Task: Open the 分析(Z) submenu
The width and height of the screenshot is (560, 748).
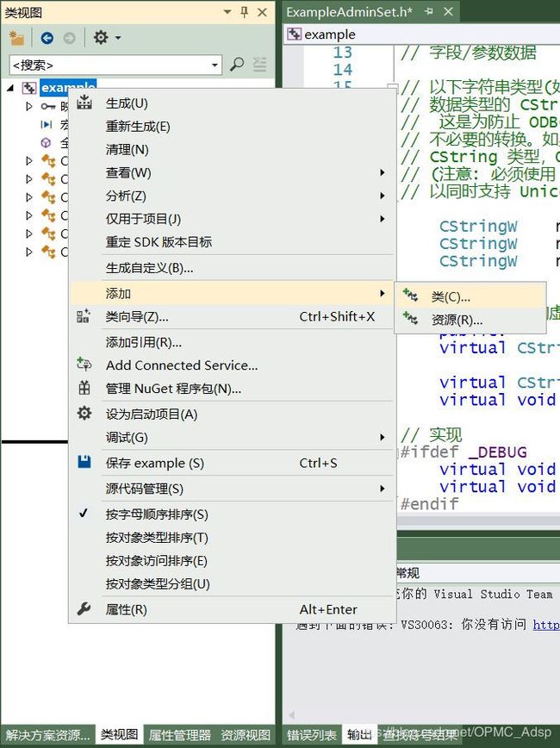Action: pos(233,196)
